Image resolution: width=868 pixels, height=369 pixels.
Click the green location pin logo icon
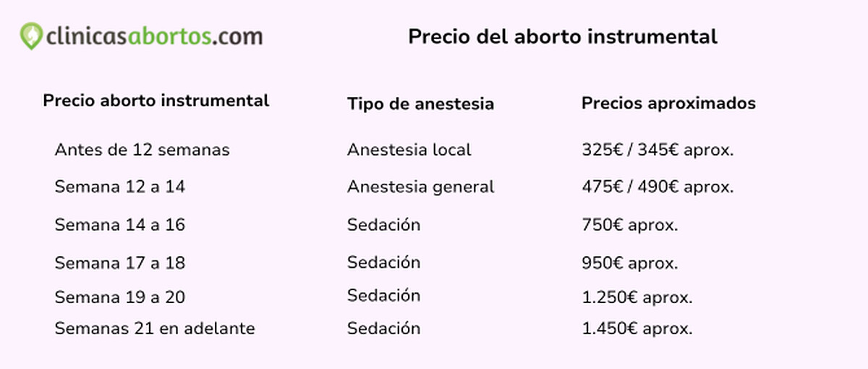tap(31, 36)
